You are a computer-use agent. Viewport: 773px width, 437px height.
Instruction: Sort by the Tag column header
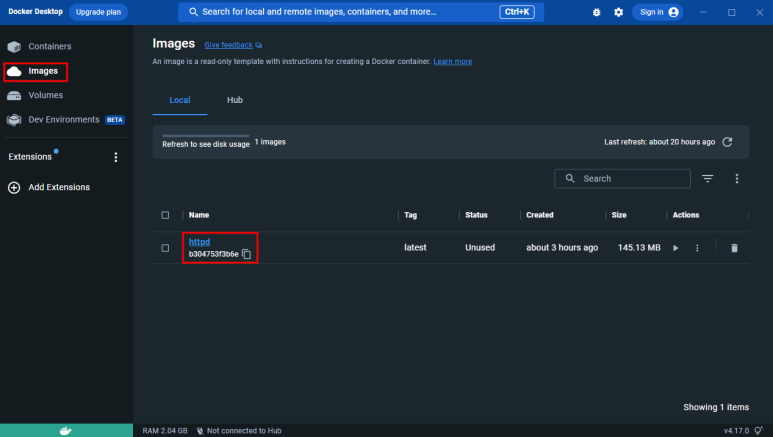(x=410, y=215)
